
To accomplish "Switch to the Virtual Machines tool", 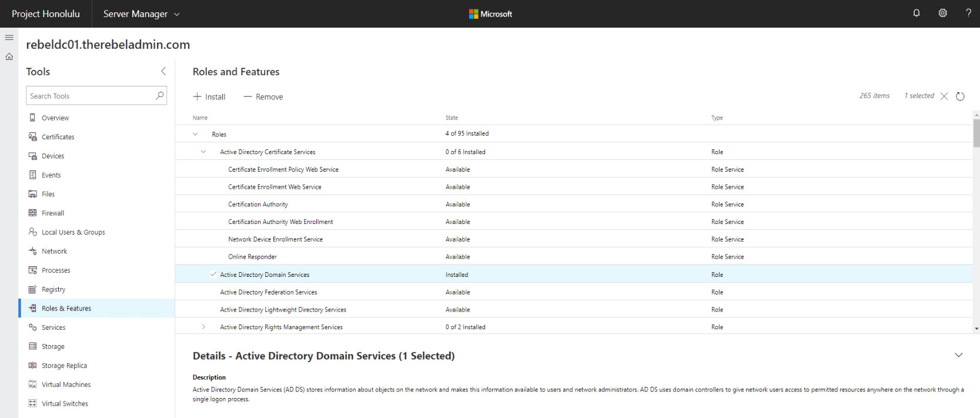I will click(66, 384).
